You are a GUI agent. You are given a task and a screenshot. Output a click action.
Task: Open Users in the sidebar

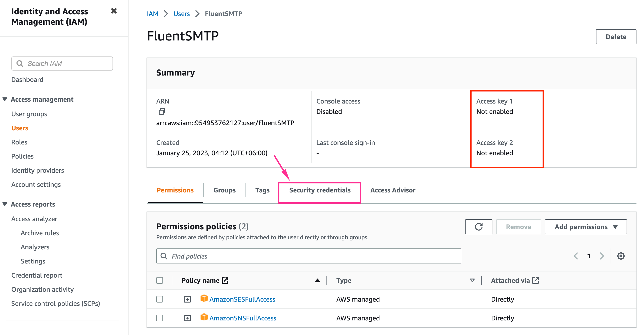click(x=20, y=128)
